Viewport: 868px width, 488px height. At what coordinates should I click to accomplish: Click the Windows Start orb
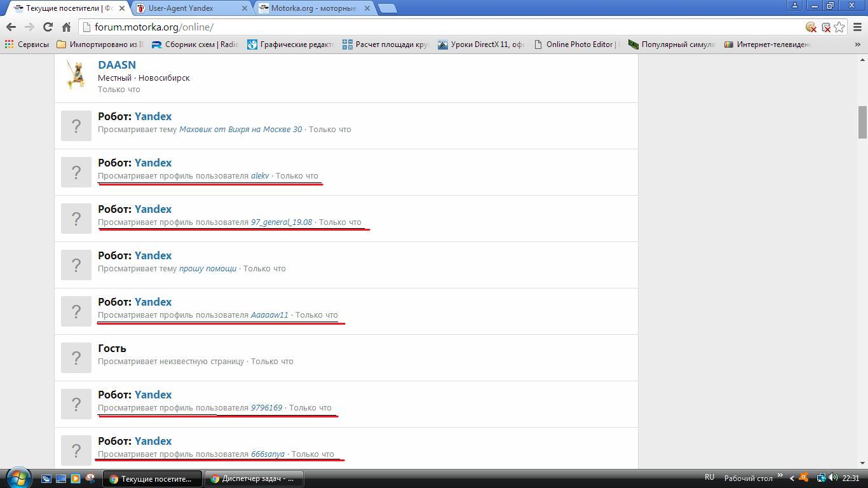(18, 478)
